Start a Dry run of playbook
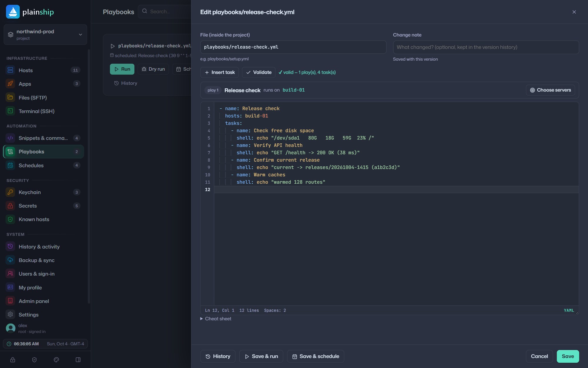Screen dimensions: 588x368 click(x=153, y=69)
